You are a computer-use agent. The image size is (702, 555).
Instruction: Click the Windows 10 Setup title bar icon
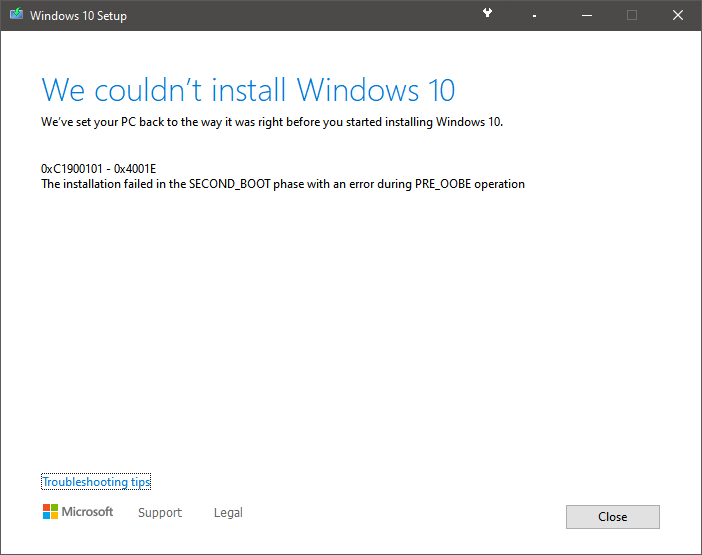pos(17,15)
